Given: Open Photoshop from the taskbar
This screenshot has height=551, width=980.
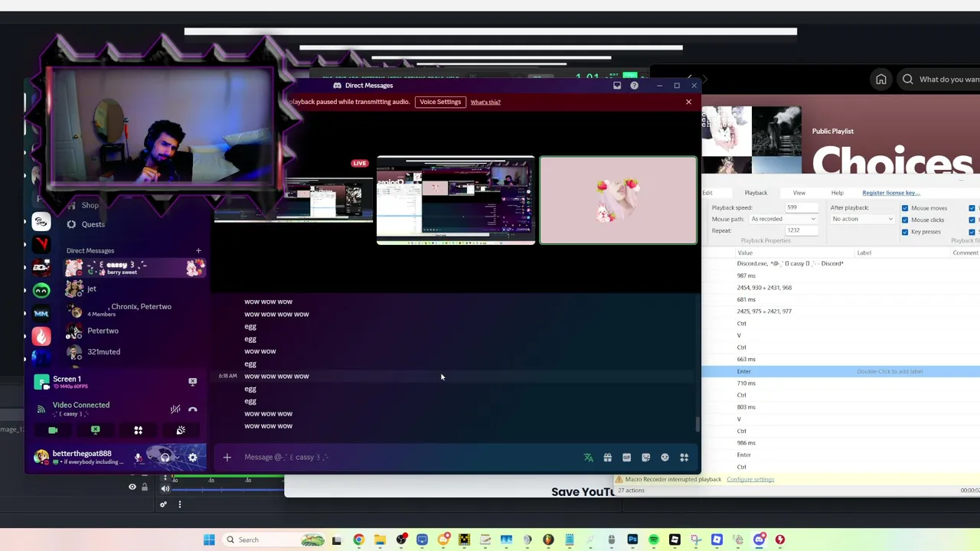Looking at the screenshot, I should pyautogui.click(x=632, y=540).
